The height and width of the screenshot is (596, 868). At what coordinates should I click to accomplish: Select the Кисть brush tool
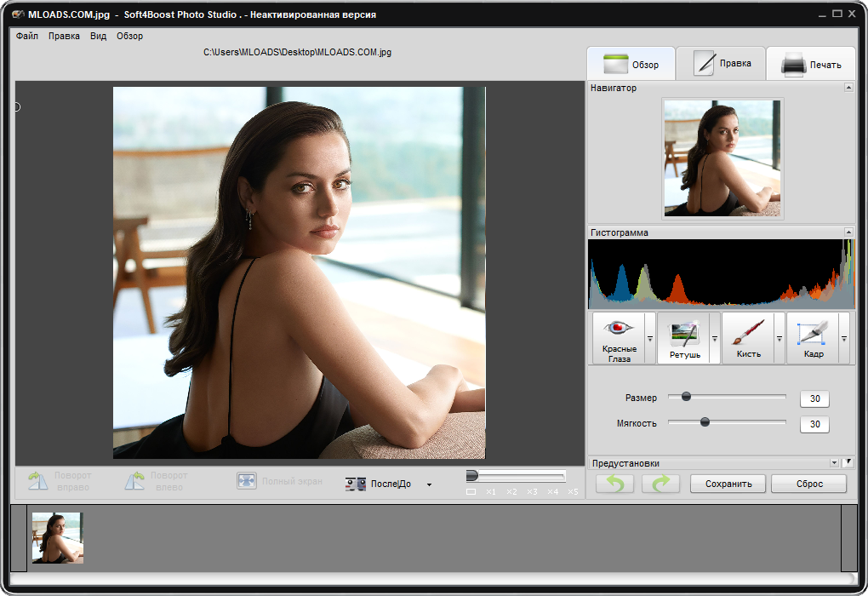[748, 338]
